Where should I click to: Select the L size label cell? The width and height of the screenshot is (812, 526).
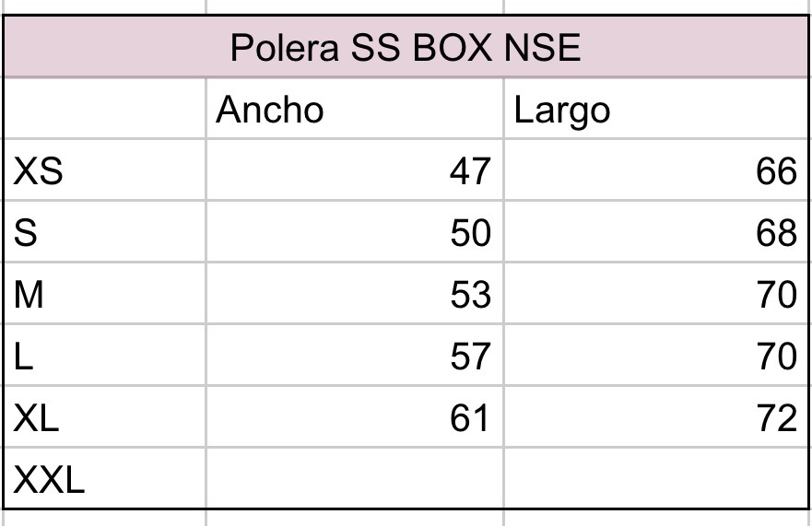[105, 356]
